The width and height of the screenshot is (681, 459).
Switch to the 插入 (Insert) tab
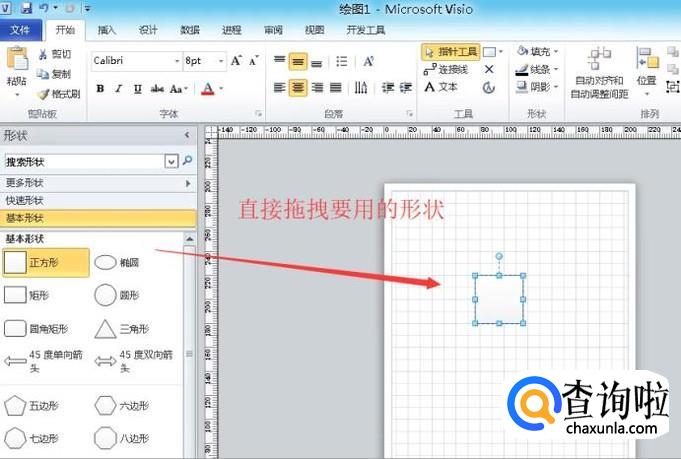pyautogui.click(x=106, y=30)
